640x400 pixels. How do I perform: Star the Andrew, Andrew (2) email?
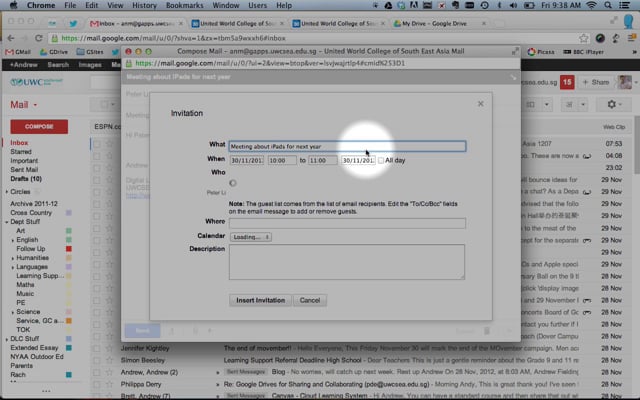coord(109,372)
